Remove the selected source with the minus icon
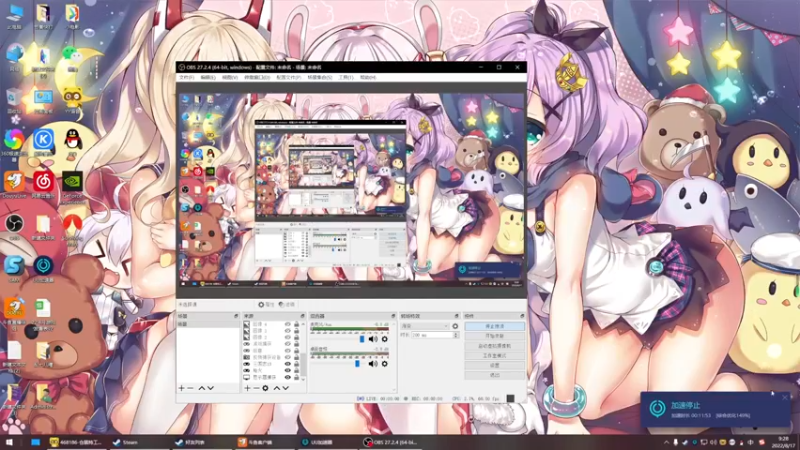Image resolution: width=800 pixels, height=450 pixels. (x=256, y=388)
